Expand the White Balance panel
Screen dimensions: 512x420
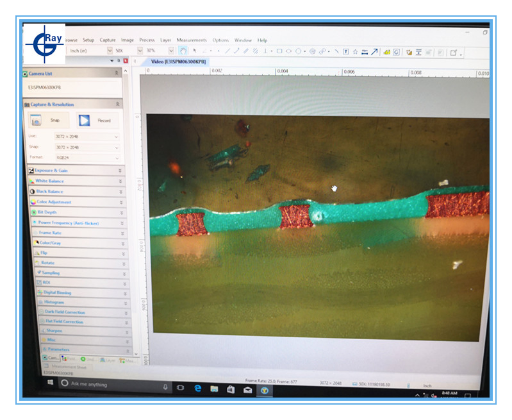(76, 181)
